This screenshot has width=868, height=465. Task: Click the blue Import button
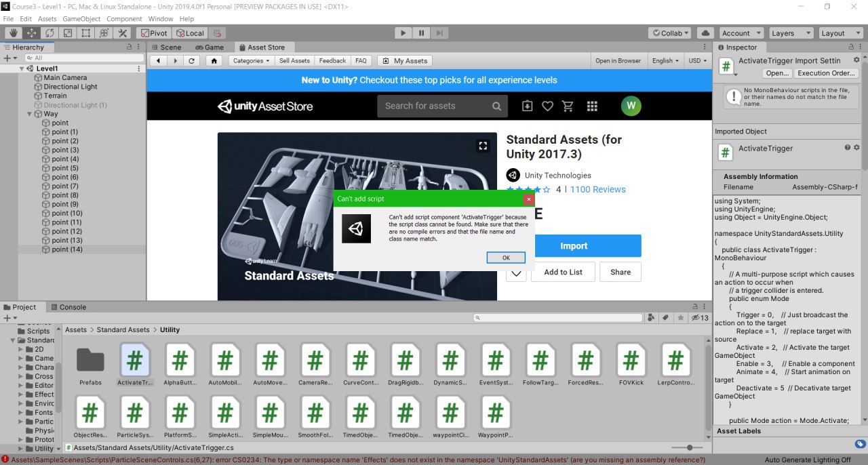point(574,246)
